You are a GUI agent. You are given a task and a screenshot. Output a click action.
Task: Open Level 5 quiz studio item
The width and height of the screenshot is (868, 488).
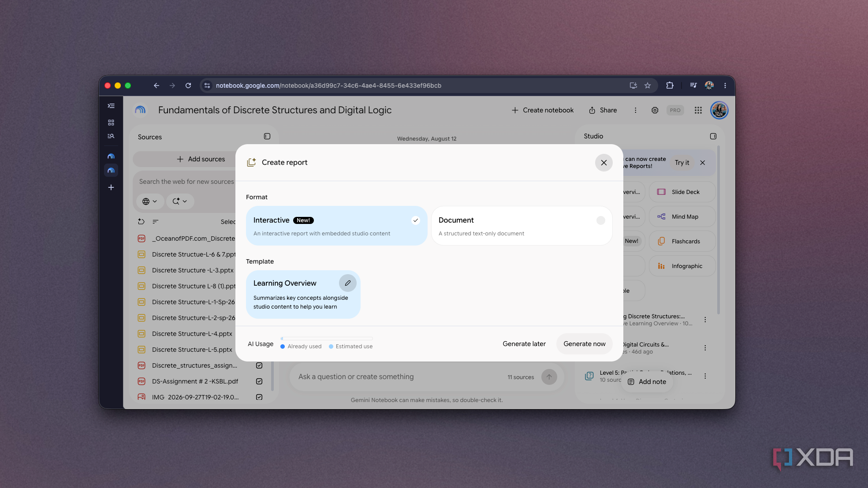click(x=638, y=376)
